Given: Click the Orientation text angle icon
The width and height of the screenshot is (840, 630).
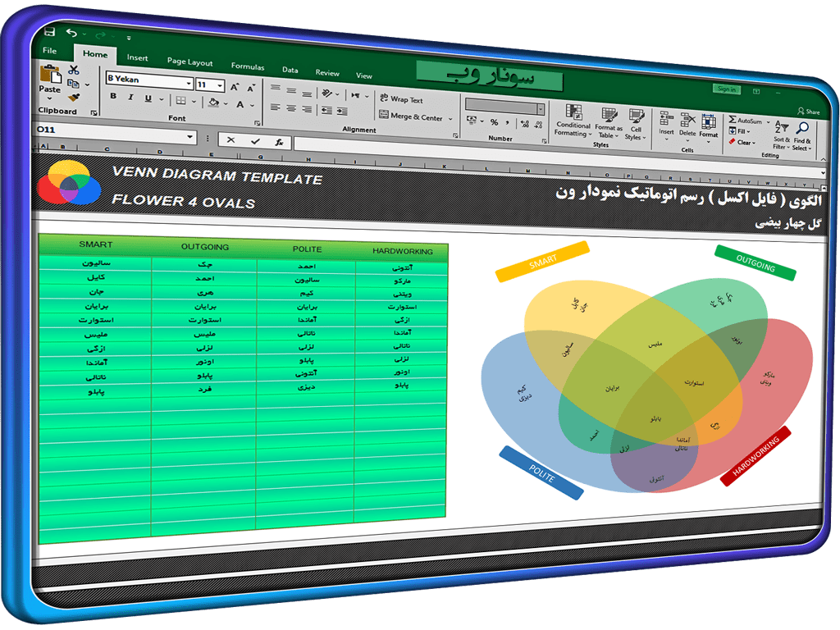Looking at the screenshot, I should [326, 94].
